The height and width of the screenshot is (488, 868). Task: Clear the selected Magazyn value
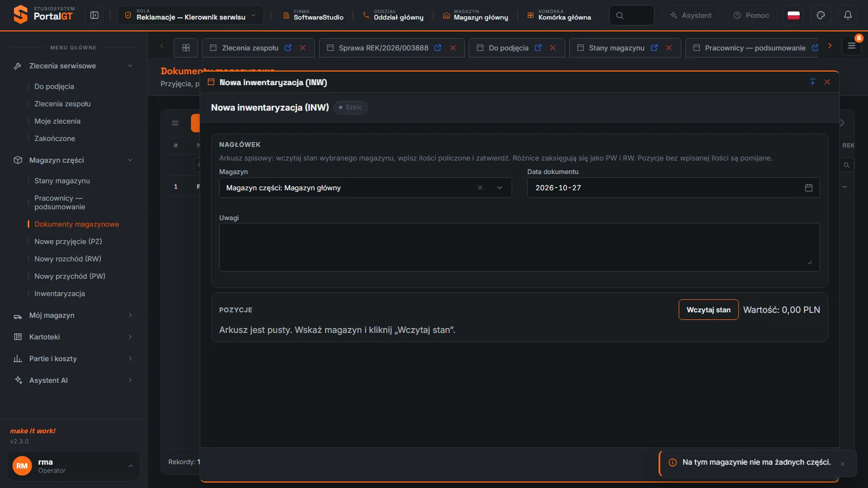pos(480,188)
